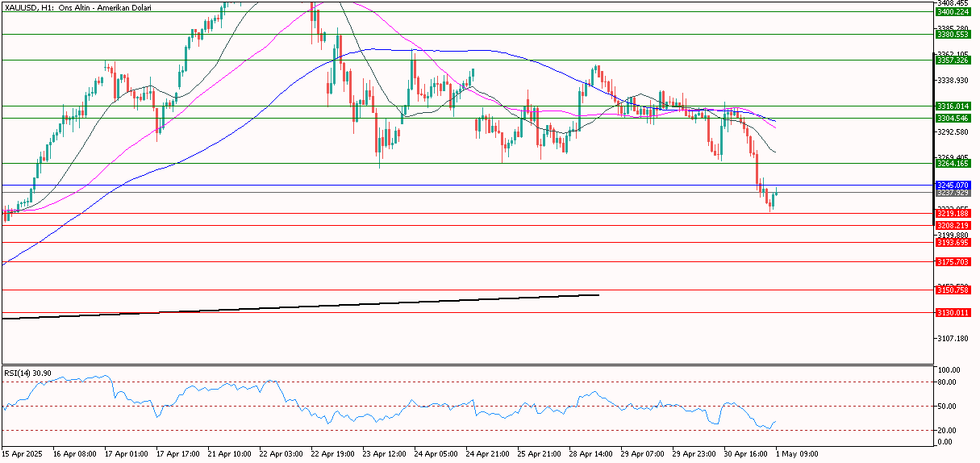This screenshot has width=980, height=463.
Task: Click the 3150.758 red support label
Action: coord(952,290)
